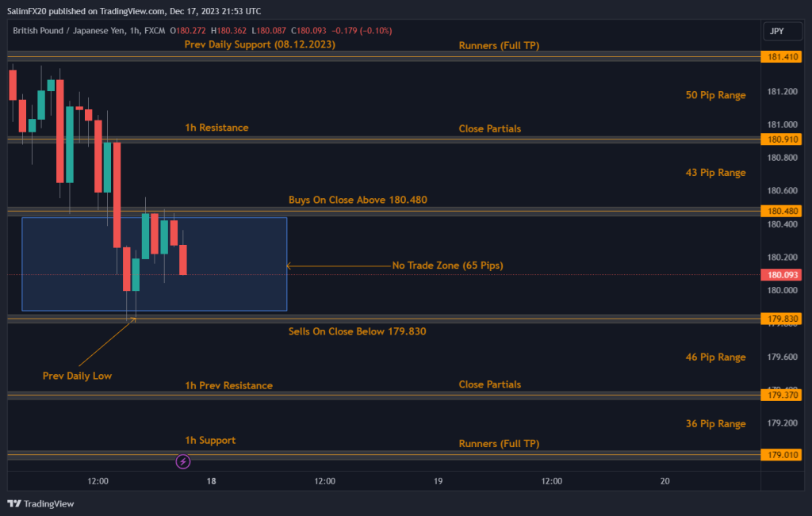Select the 181.410 price label
Viewport: 812px width, 516px height.
[779, 57]
